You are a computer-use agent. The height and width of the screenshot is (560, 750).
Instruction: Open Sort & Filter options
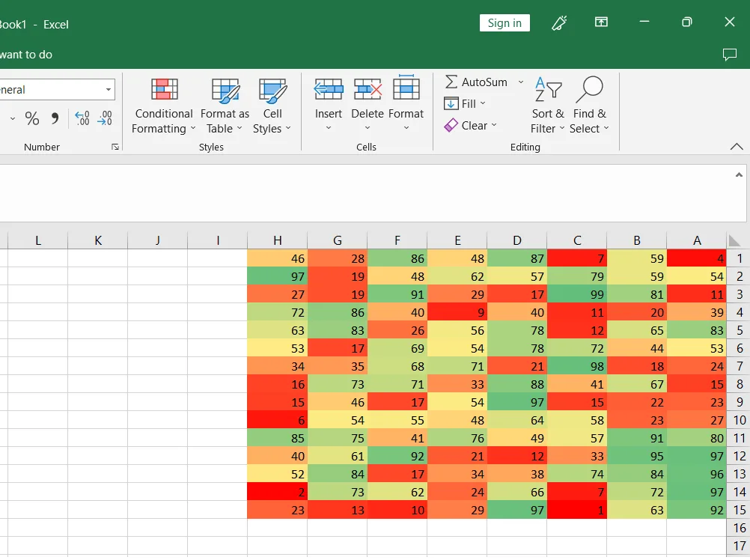click(548, 106)
